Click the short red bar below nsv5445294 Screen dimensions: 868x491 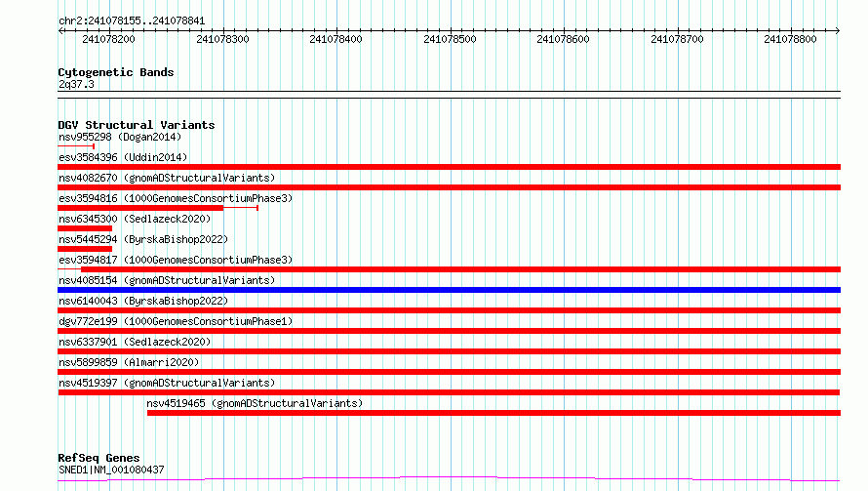coord(85,249)
